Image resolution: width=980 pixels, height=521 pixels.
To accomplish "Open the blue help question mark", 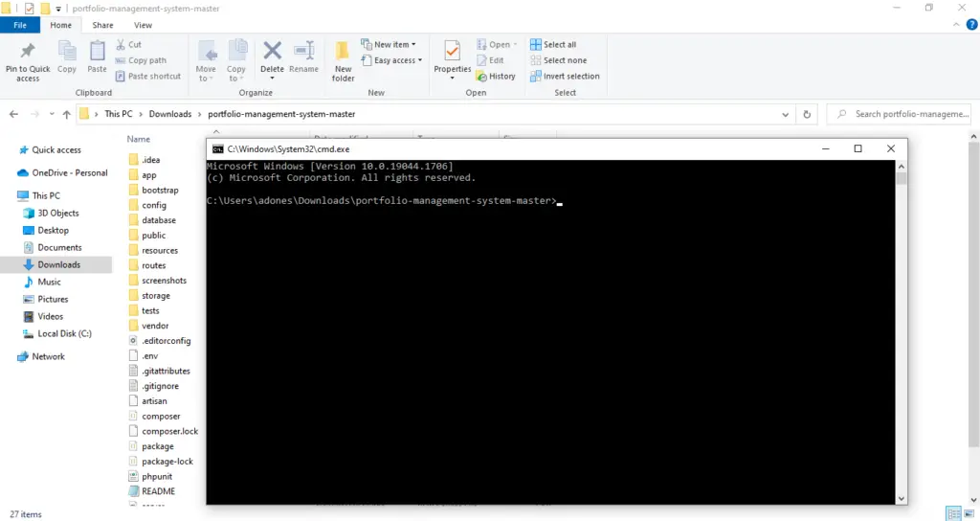I will pos(972,25).
